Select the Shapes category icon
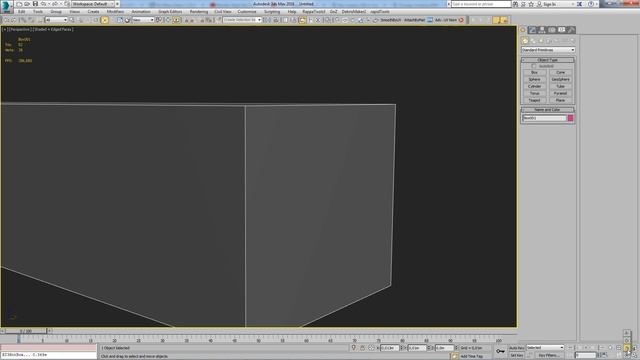The width and height of the screenshot is (640, 360). [533, 41]
